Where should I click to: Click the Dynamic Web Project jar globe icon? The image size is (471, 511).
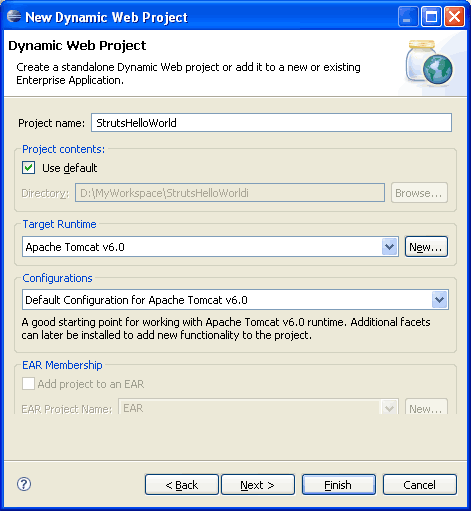click(429, 62)
